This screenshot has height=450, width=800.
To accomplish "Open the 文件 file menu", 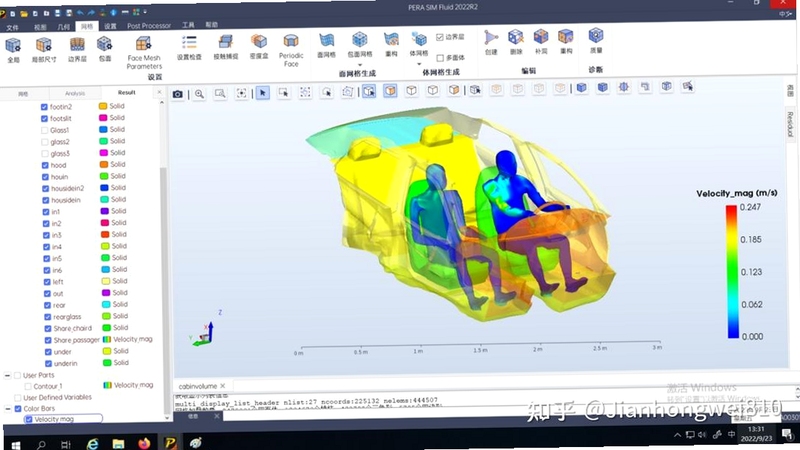I will (12, 27).
